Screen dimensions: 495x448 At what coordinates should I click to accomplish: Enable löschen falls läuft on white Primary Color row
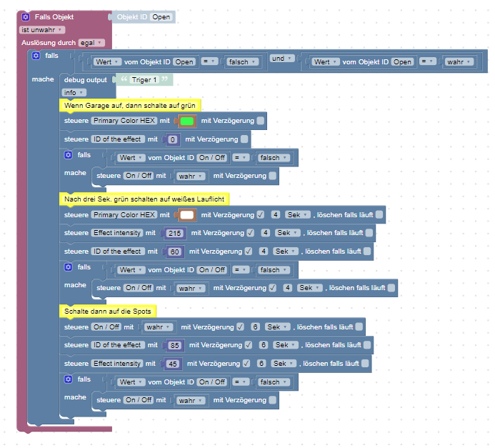379,214
